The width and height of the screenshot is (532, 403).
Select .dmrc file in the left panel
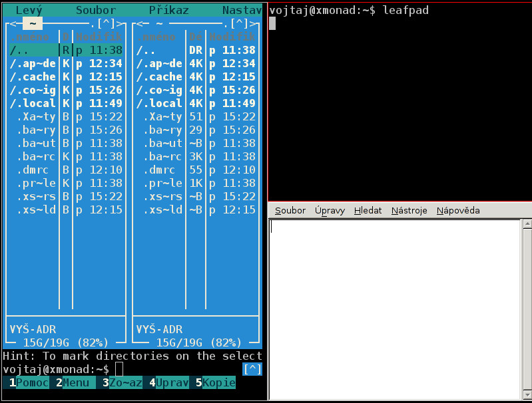(66, 170)
